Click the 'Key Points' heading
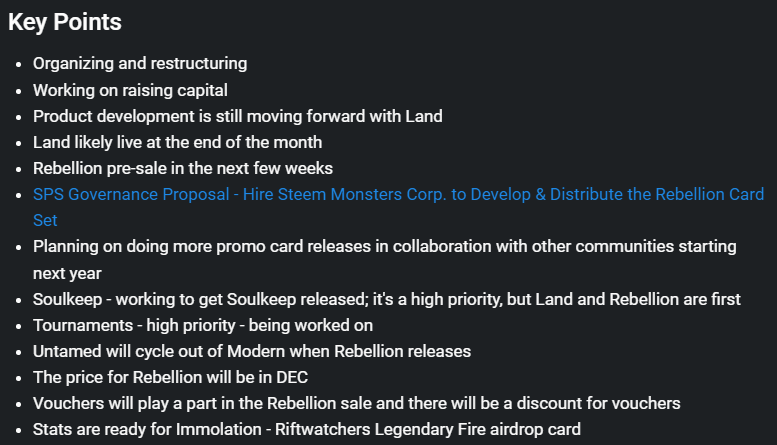 point(65,22)
